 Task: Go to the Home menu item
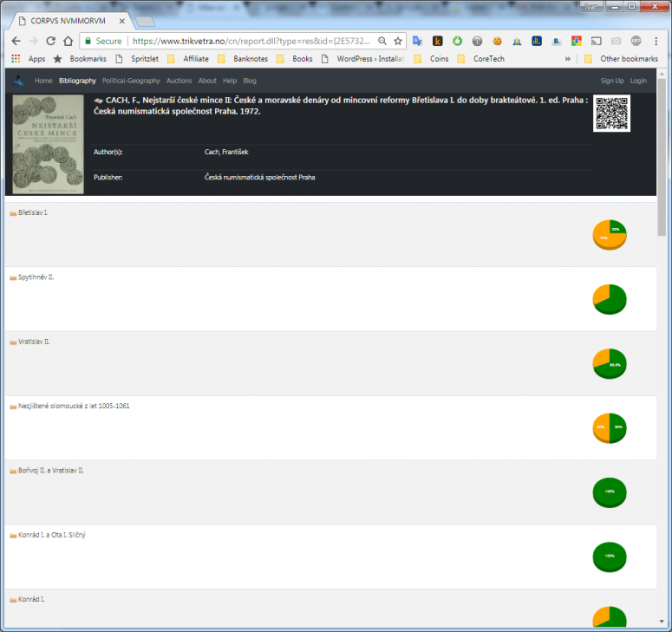tap(43, 81)
